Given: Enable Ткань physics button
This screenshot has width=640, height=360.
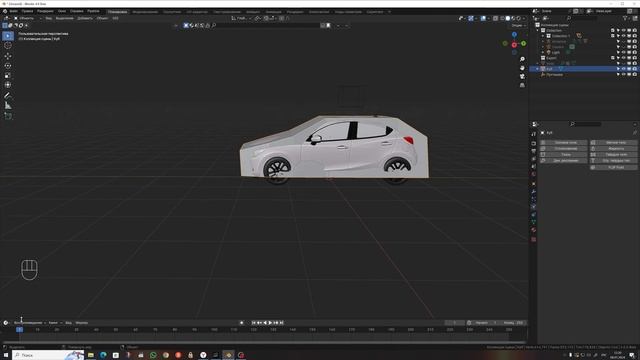Looking at the screenshot, I should pos(563,155).
